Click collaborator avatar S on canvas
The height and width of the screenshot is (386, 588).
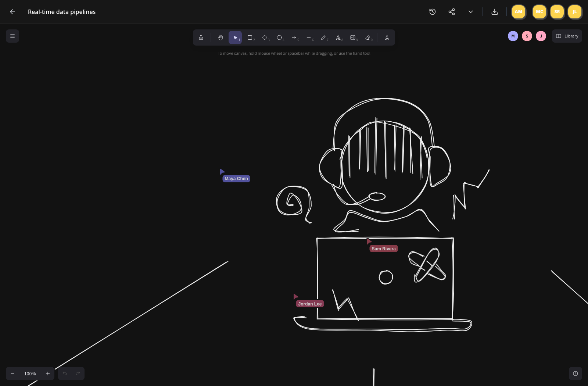click(x=527, y=36)
